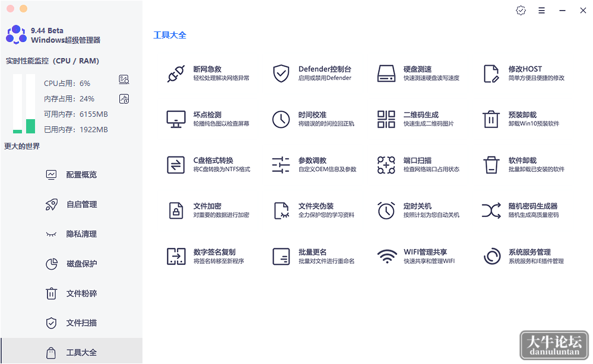The image size is (593, 364).
Task: Click the Defender控制台 shield icon
Action: (x=281, y=74)
